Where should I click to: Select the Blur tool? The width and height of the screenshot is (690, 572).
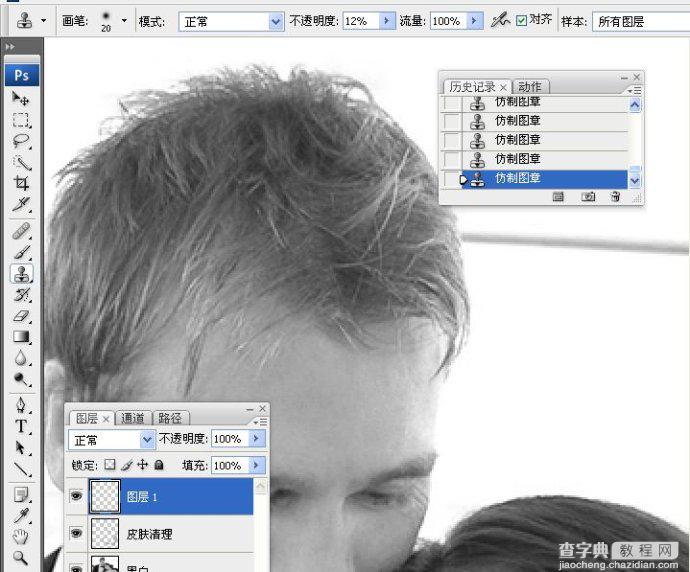tap(21, 358)
